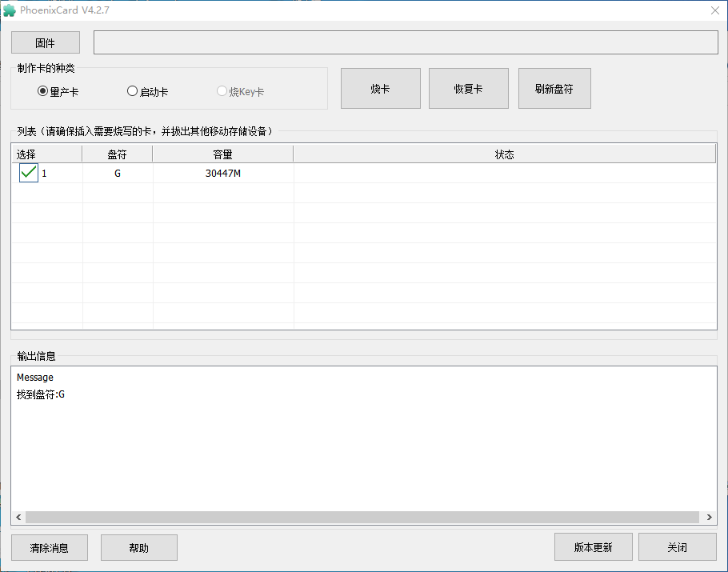Click the 版本更新 version update button
728x572 pixels.
[594, 547]
